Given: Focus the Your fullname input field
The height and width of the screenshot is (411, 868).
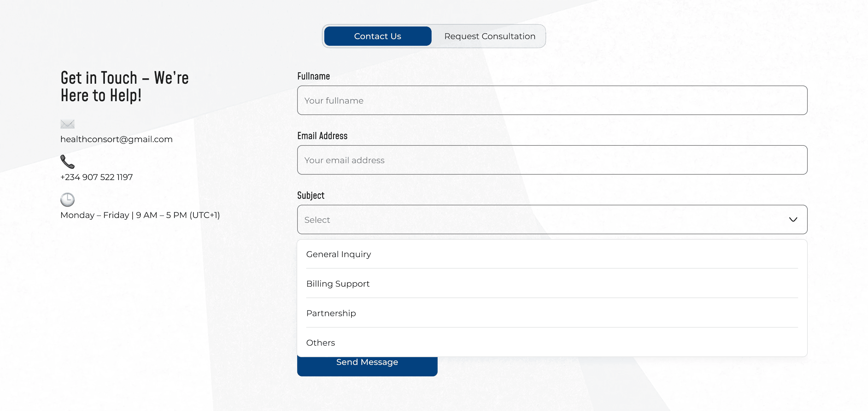Looking at the screenshot, I should pos(552,100).
